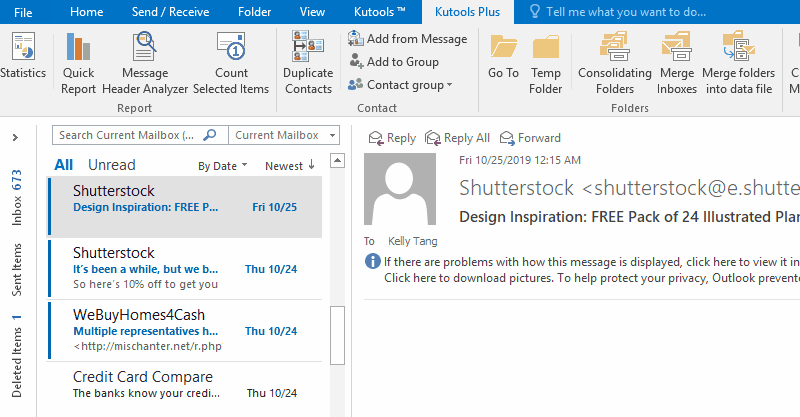Click the Kelly Tang recipient
The height and width of the screenshot is (417, 800).
click(412, 241)
